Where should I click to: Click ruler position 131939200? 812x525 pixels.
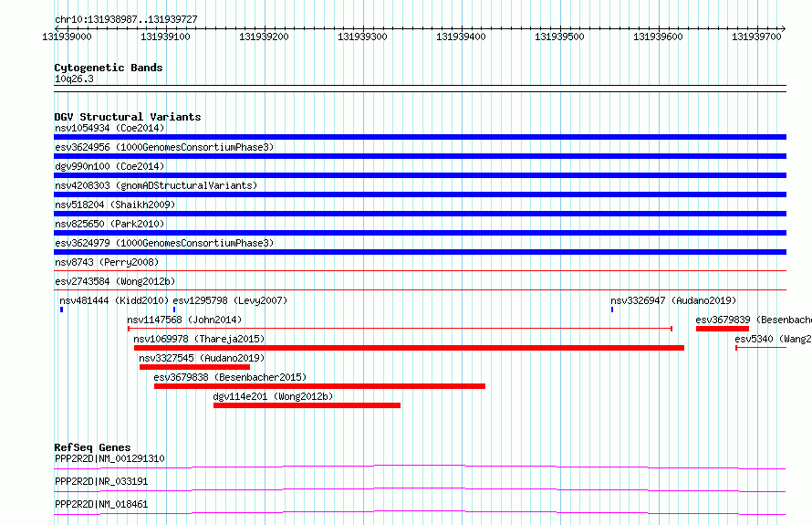click(x=264, y=37)
